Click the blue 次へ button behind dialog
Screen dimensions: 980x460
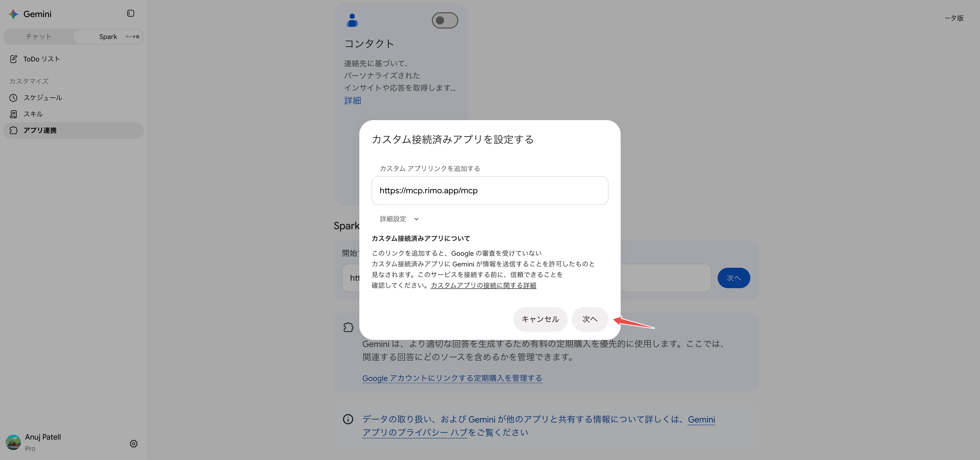pos(733,278)
